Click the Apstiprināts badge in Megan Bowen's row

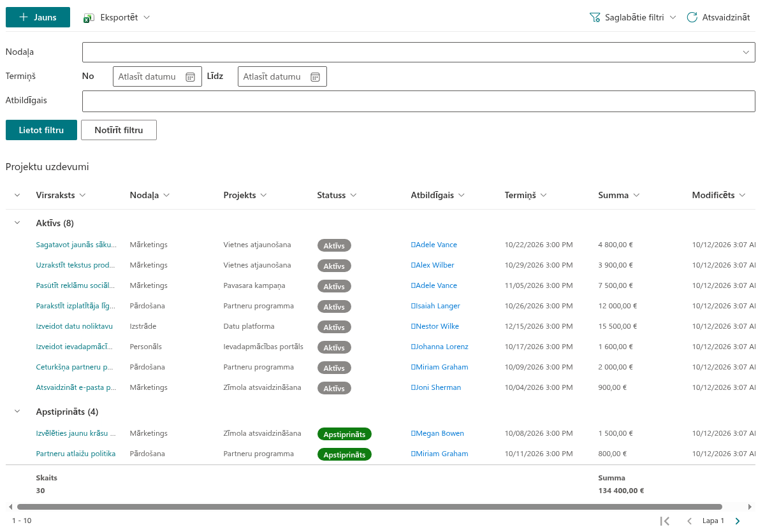pyautogui.click(x=344, y=434)
